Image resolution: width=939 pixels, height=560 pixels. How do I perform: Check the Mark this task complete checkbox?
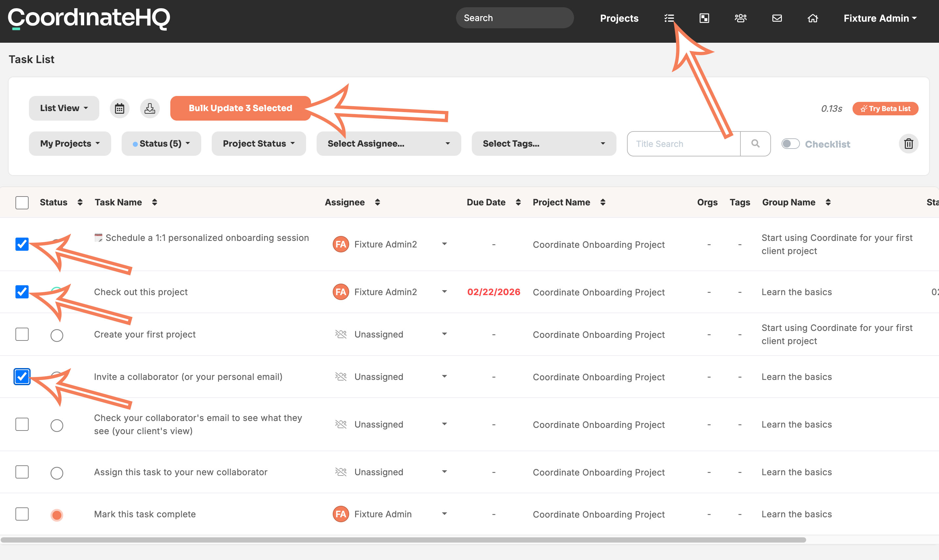(x=22, y=514)
